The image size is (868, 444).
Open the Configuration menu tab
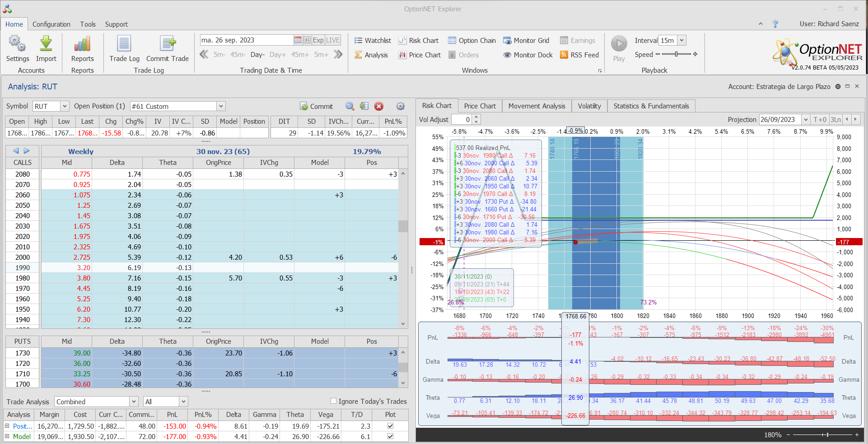tap(51, 24)
